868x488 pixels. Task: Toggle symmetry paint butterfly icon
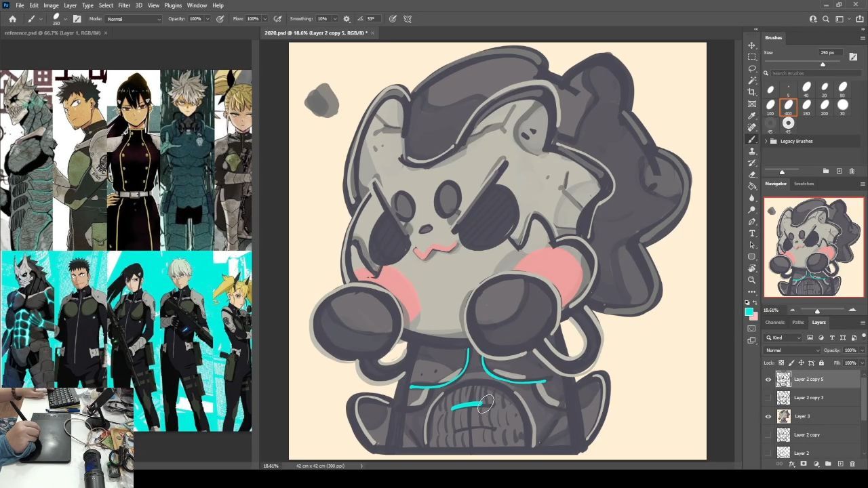[x=408, y=19]
